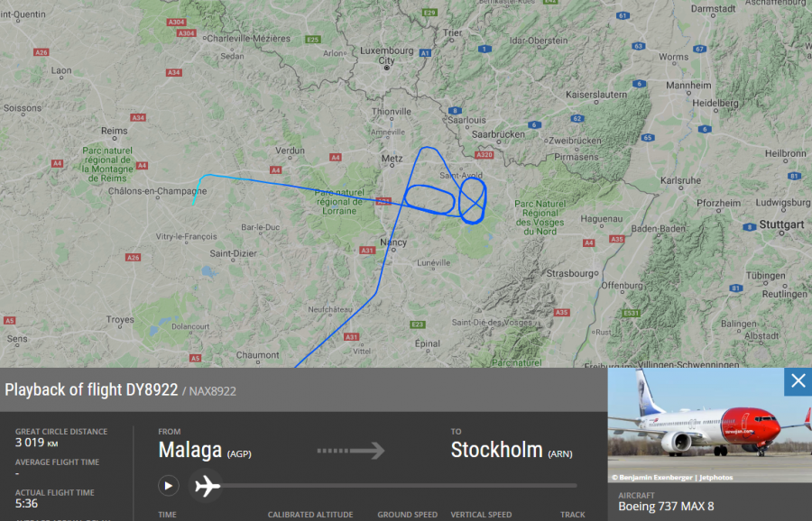The width and height of the screenshot is (812, 521).
Task: Click the AGP airport code
Action: coord(239,453)
